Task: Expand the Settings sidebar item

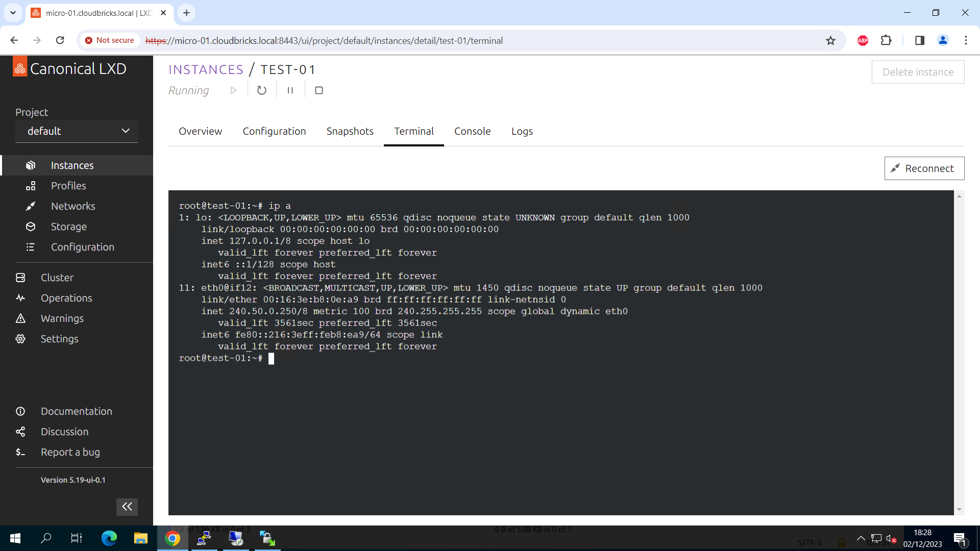Action: [x=59, y=338]
